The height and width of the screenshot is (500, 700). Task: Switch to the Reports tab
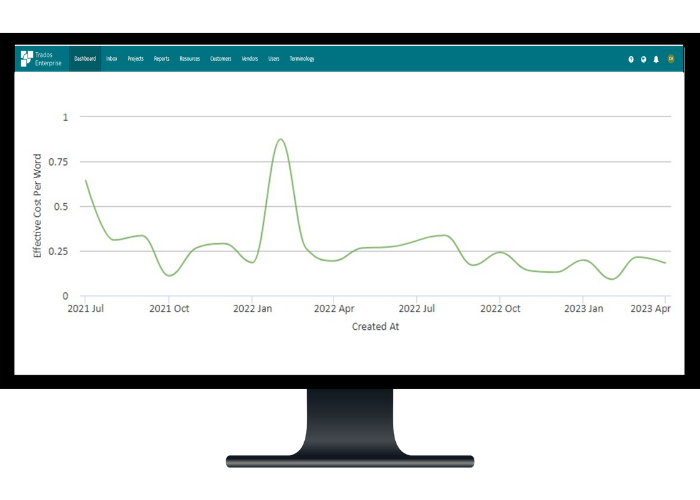pos(162,59)
